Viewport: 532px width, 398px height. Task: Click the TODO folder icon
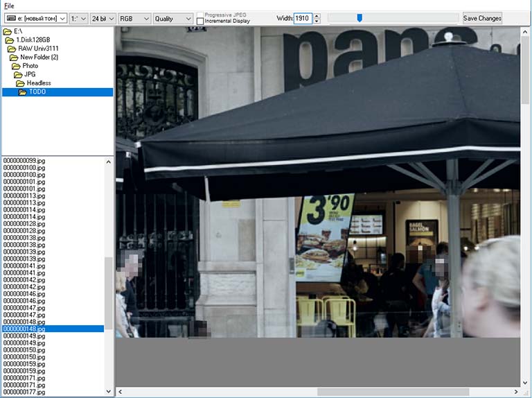point(23,92)
